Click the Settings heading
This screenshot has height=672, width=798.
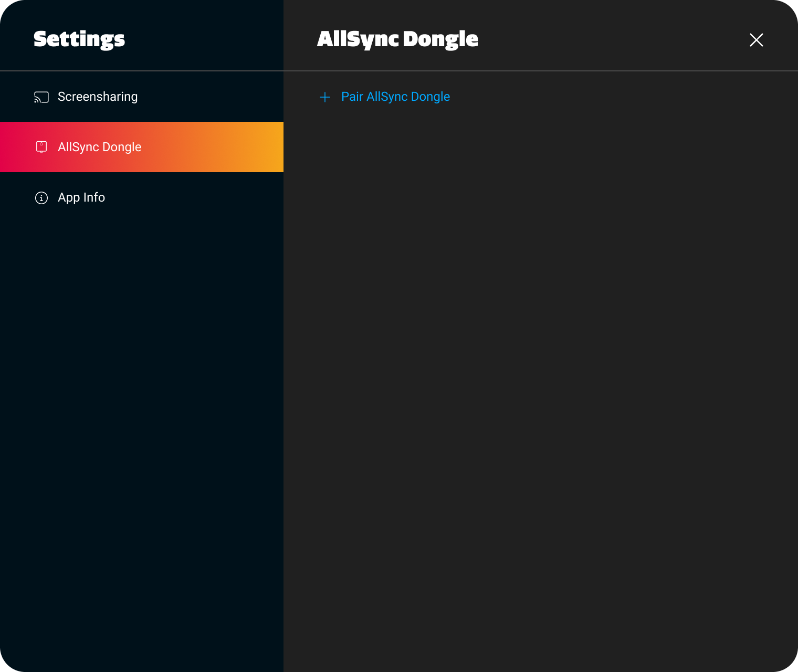coord(79,39)
